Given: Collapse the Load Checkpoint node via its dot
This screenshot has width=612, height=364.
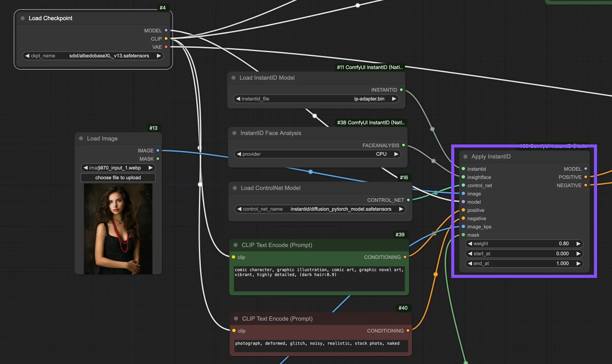Looking at the screenshot, I should pos(23,18).
